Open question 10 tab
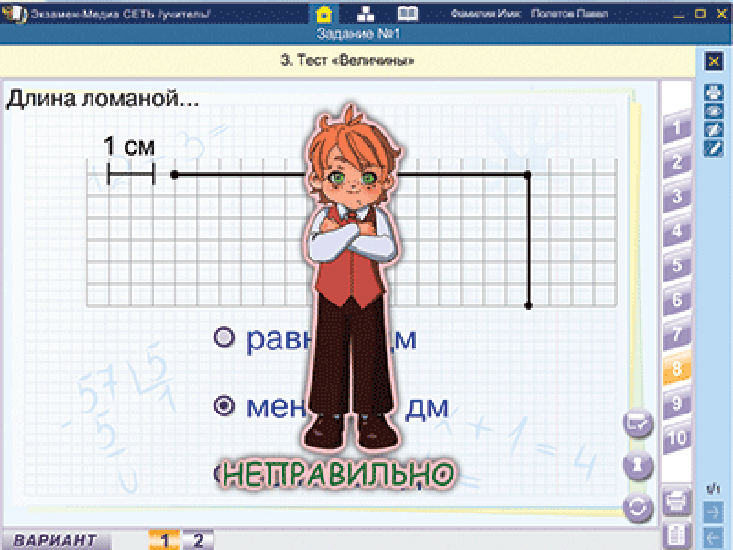 click(677, 438)
